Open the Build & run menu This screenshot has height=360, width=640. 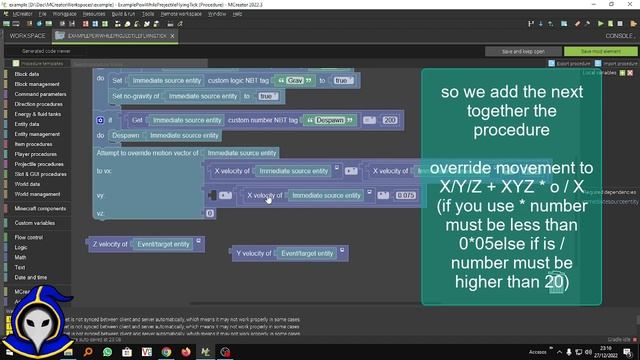point(123,14)
